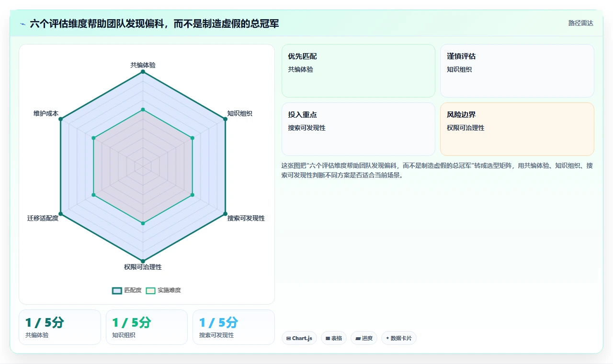
Task: Click the inner 实施难度 point on 搜索可发现性 axis
Action: pos(192,195)
